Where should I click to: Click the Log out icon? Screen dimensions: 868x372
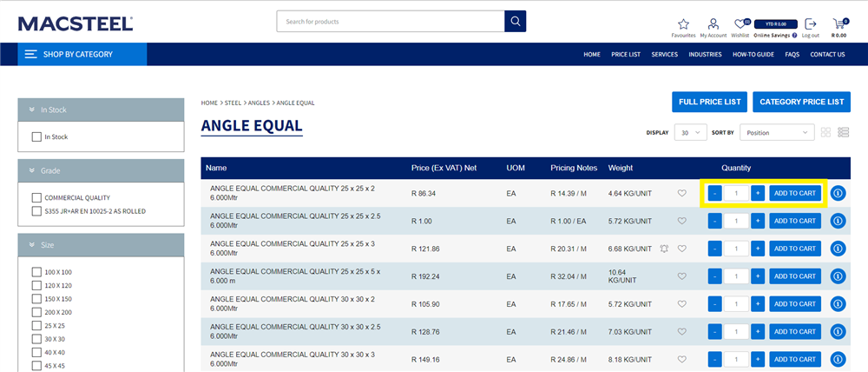point(810,24)
